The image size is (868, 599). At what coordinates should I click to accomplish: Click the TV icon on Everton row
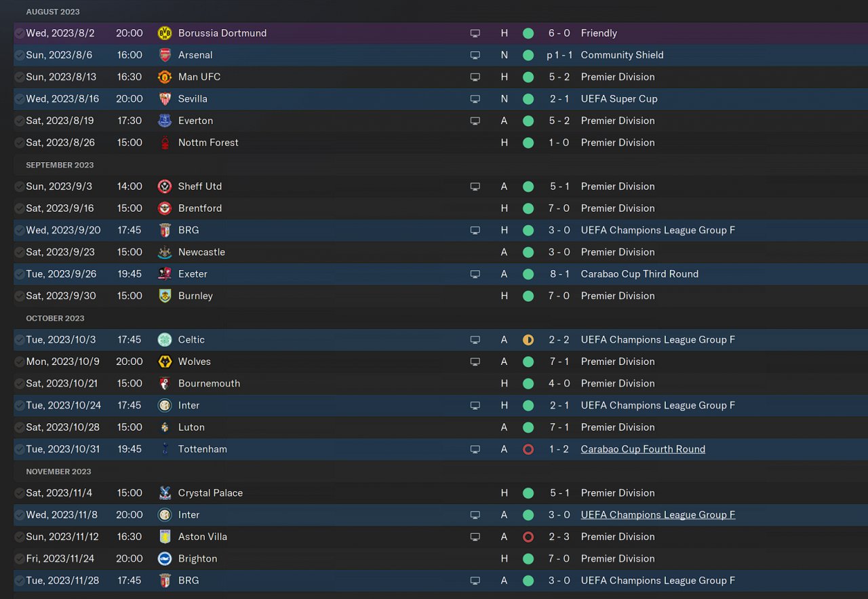pyautogui.click(x=475, y=121)
